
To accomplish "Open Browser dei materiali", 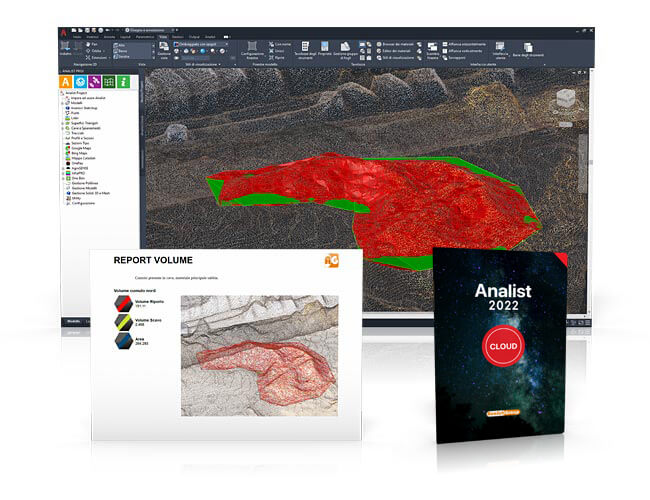I will pyautogui.click(x=395, y=44).
